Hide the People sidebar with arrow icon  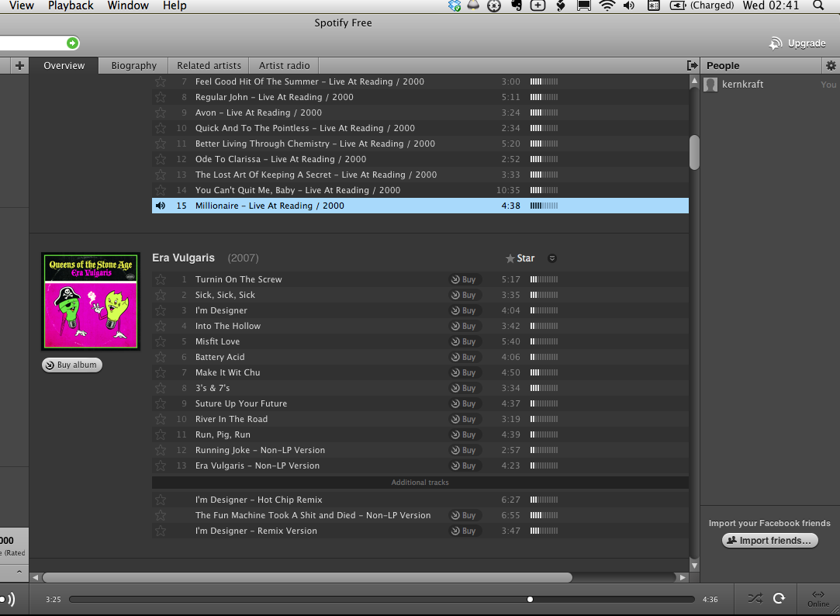692,65
